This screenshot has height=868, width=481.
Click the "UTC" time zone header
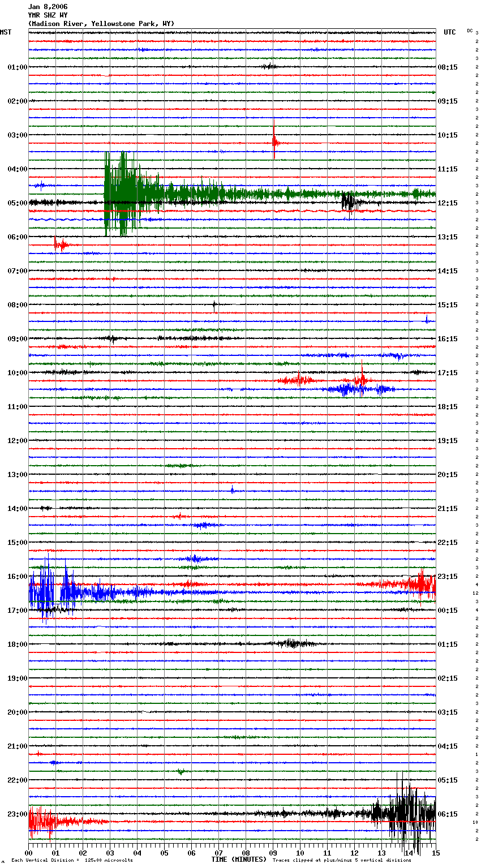pos(449,32)
